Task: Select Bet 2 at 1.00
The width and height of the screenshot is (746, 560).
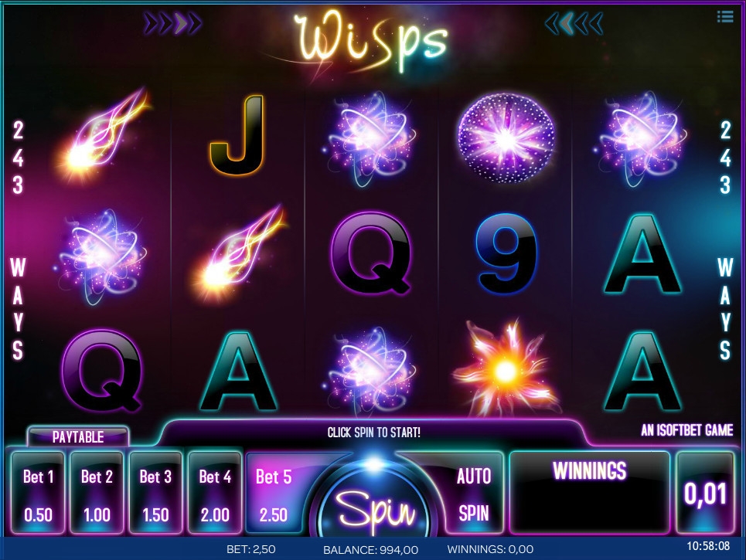Action: click(97, 494)
